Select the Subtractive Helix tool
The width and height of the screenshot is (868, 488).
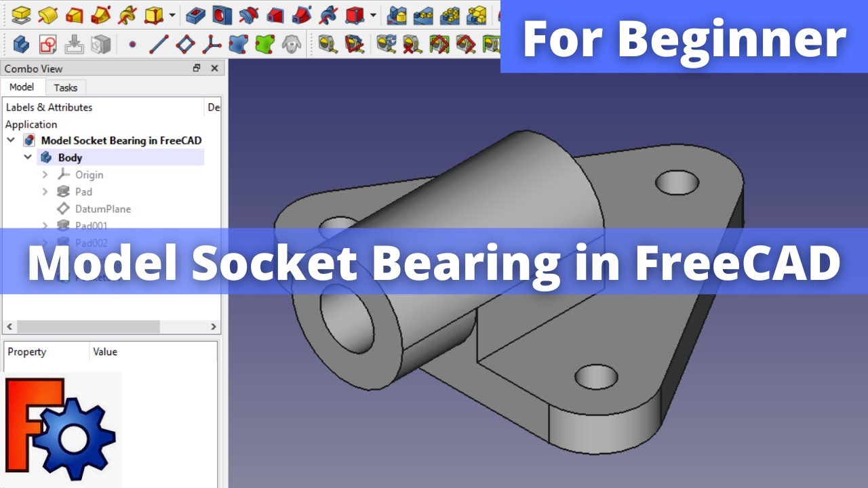click(328, 14)
